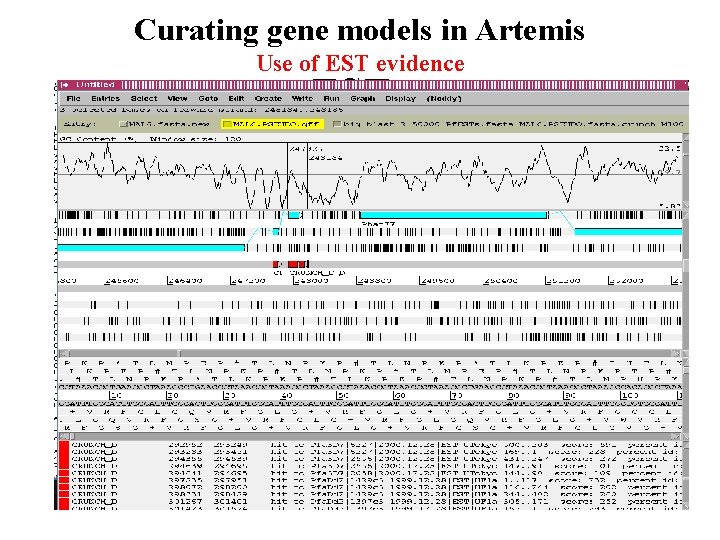Select the long cyan exon in top frame
The image size is (720, 540).
click(x=454, y=215)
